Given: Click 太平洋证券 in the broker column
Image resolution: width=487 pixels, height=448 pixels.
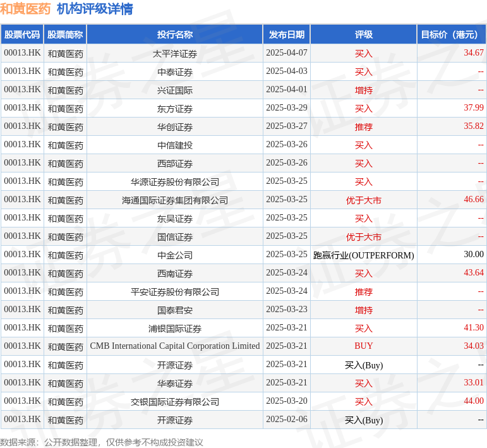Looking at the screenshot, I should 175,54.
